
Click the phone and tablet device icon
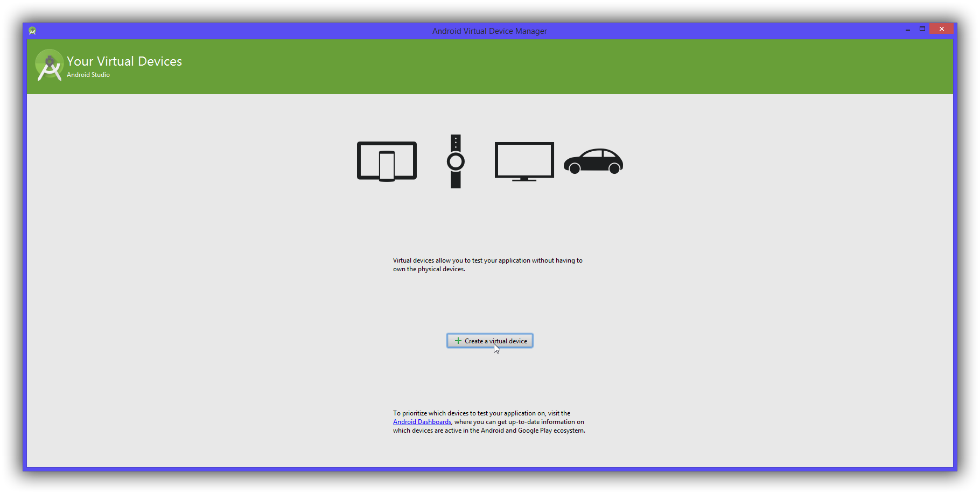click(387, 161)
